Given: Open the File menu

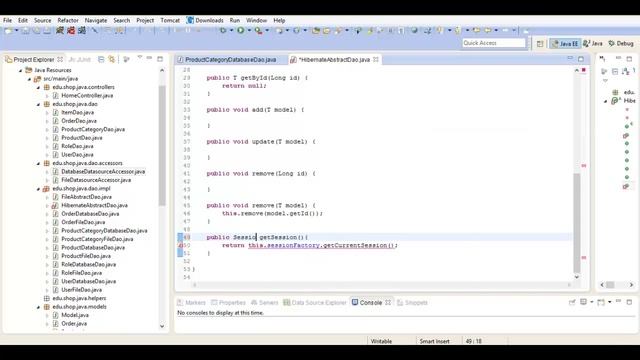Looking at the screenshot, I should pyautogui.click(x=7, y=20).
